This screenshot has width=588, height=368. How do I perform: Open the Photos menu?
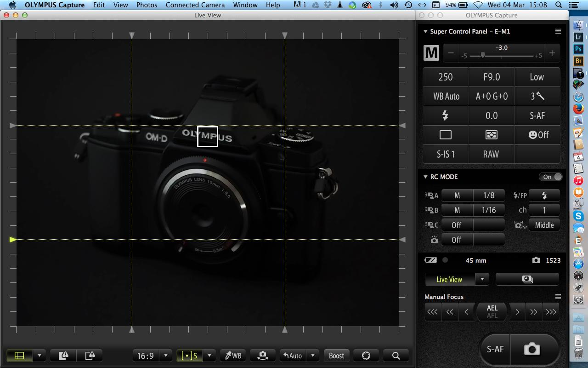(x=147, y=5)
